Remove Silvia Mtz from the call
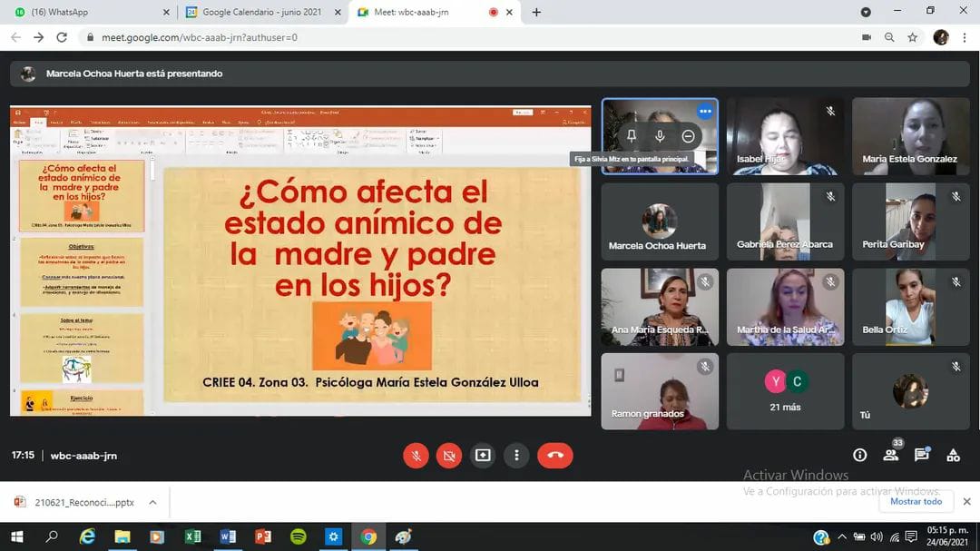This screenshot has height=551, width=980. point(688,136)
